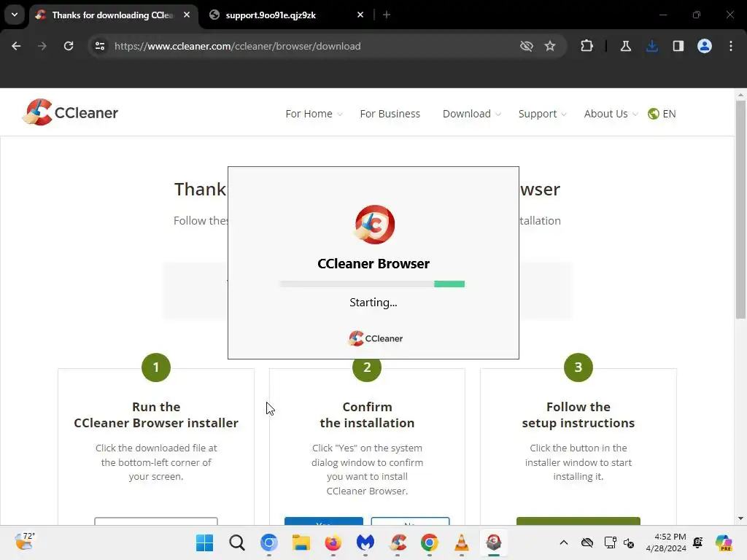Select the running installer taskbar icon

(494, 542)
